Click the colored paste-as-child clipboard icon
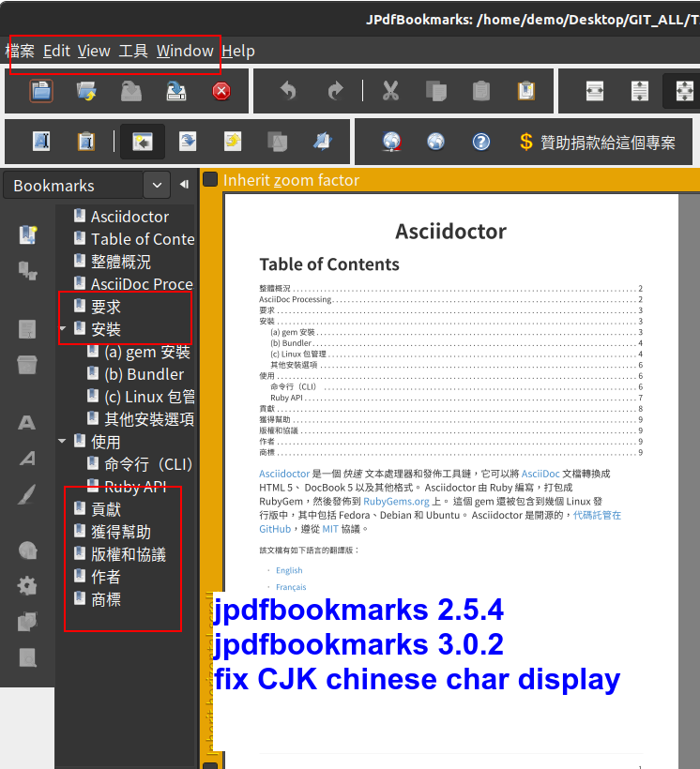The width and height of the screenshot is (700, 769). (526, 91)
